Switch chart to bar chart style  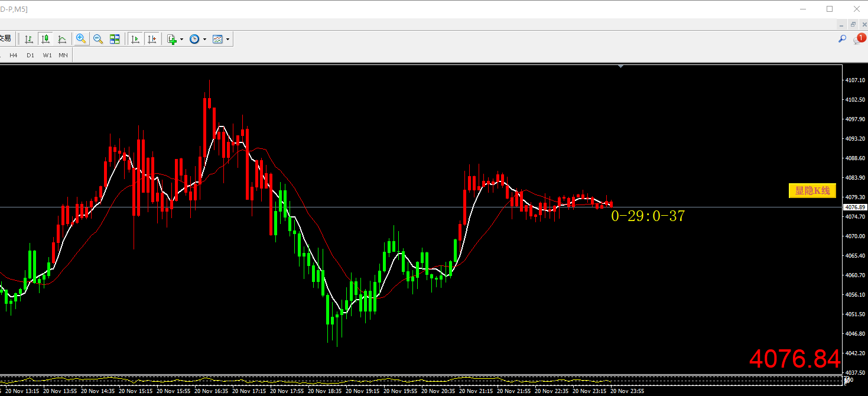[x=28, y=39]
